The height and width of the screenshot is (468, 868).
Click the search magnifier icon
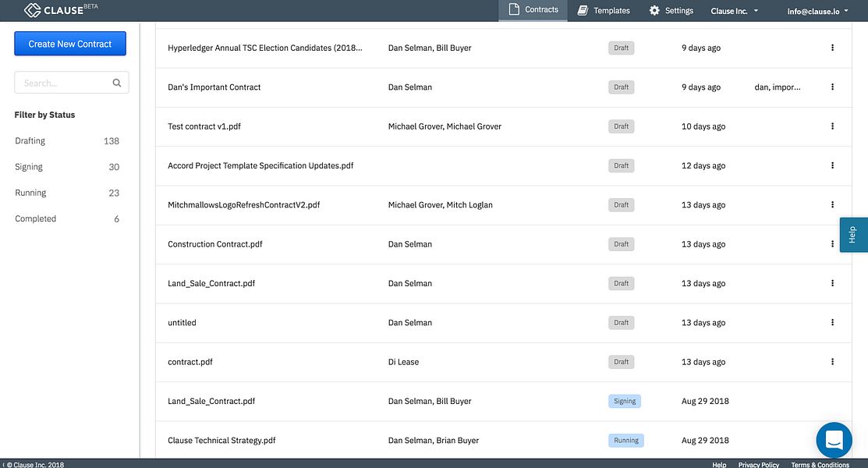(117, 83)
